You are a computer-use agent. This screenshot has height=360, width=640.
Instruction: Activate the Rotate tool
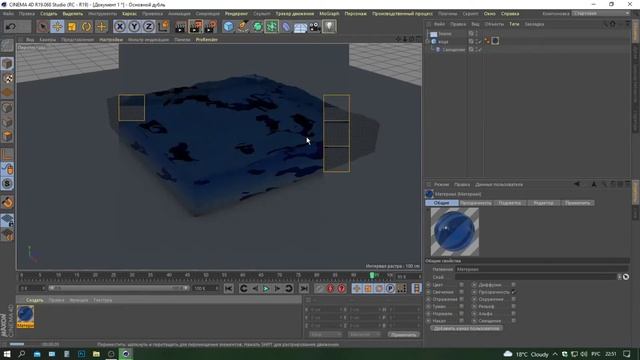(x=87, y=27)
